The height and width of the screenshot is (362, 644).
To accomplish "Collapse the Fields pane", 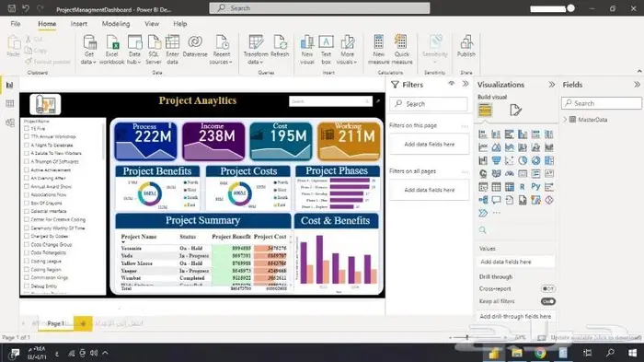I will click(x=637, y=85).
